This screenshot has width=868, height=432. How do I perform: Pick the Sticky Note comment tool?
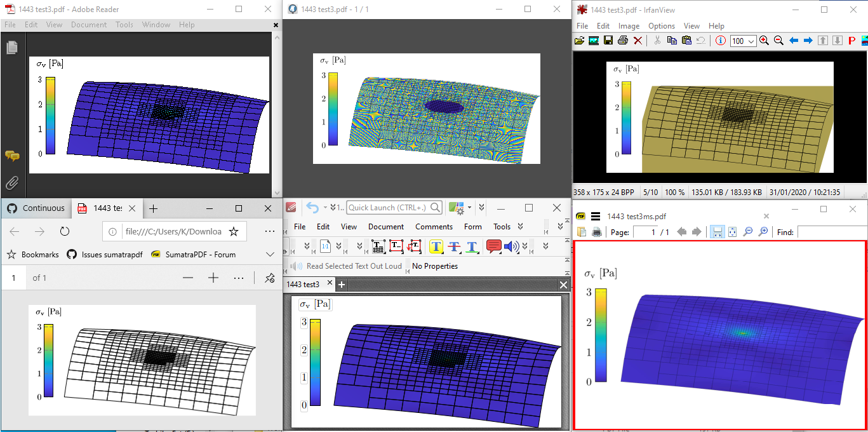click(x=493, y=246)
